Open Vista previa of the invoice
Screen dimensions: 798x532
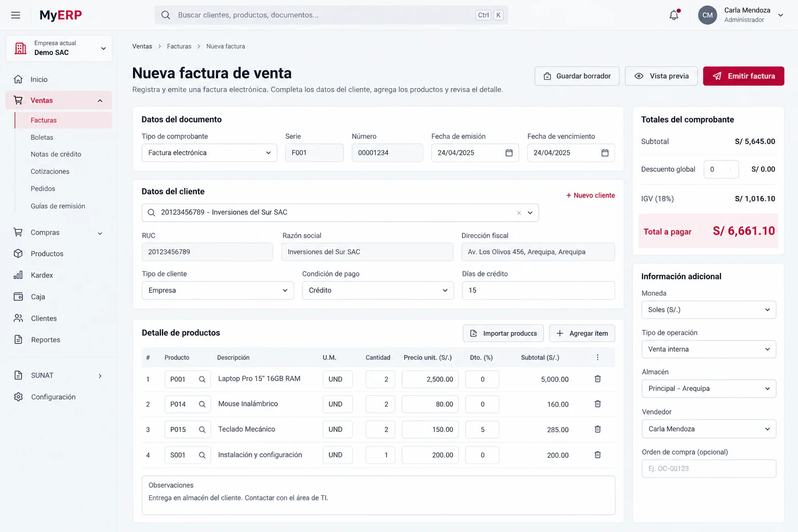[x=661, y=76]
